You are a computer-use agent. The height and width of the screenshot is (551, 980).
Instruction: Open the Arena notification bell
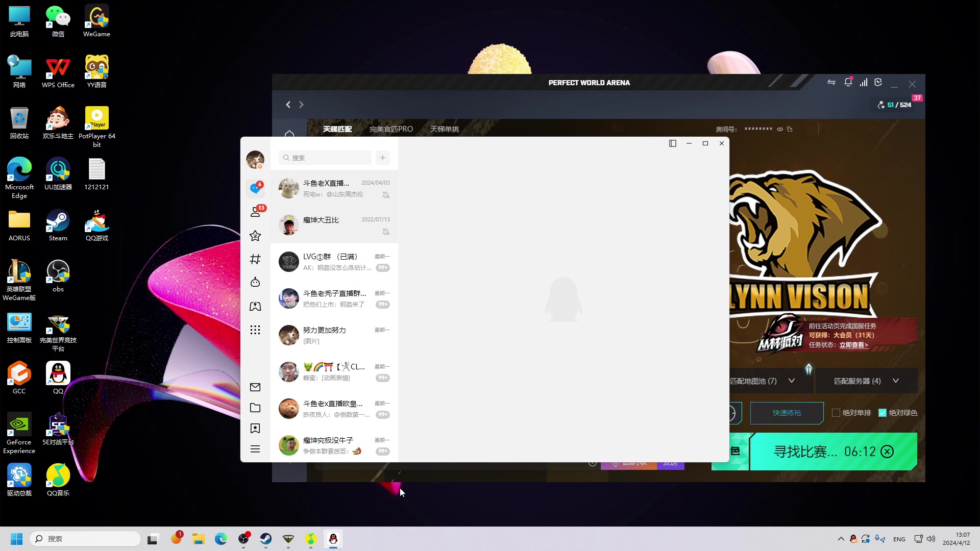pos(848,82)
